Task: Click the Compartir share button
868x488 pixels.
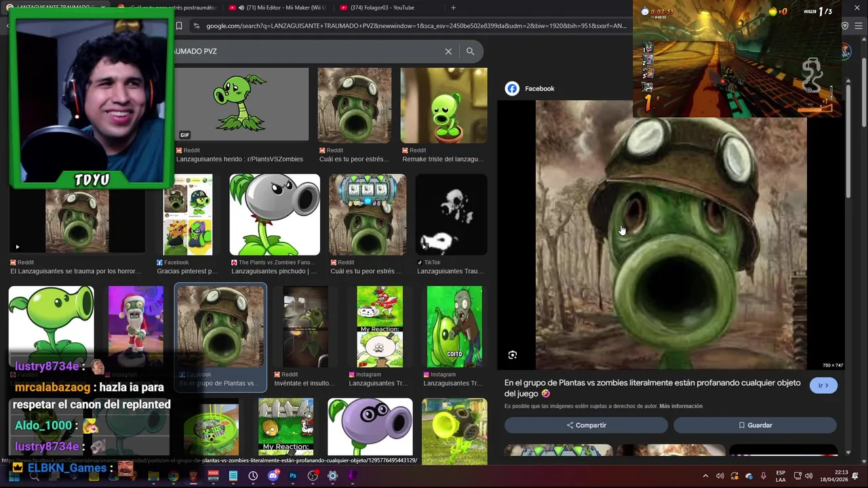Action: coord(586,425)
